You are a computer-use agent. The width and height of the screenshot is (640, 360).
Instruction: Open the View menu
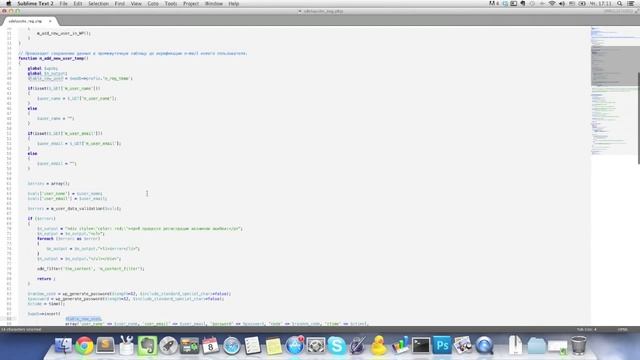pos(136,4)
